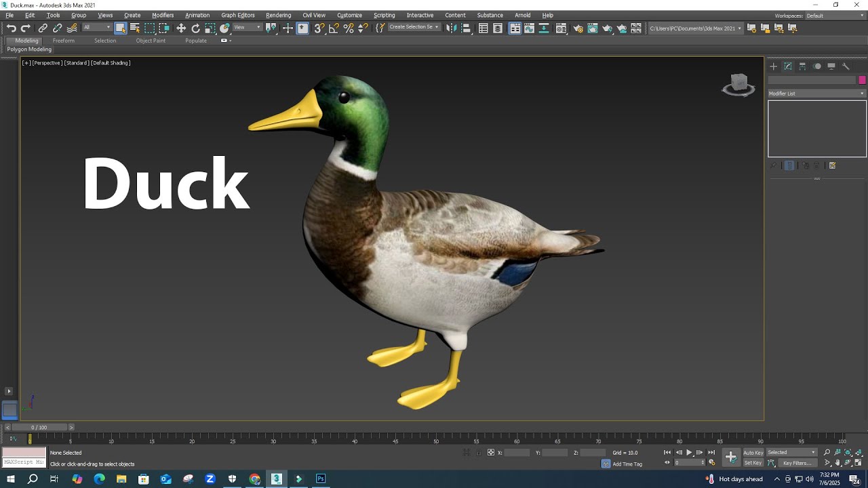The height and width of the screenshot is (488, 868).
Task: Activate the Select Object tool
Action: tap(121, 28)
